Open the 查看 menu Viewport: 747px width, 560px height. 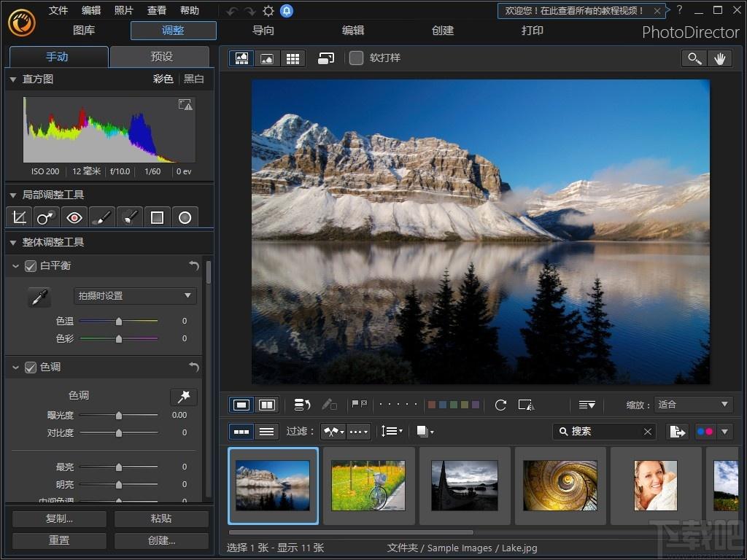(x=157, y=10)
